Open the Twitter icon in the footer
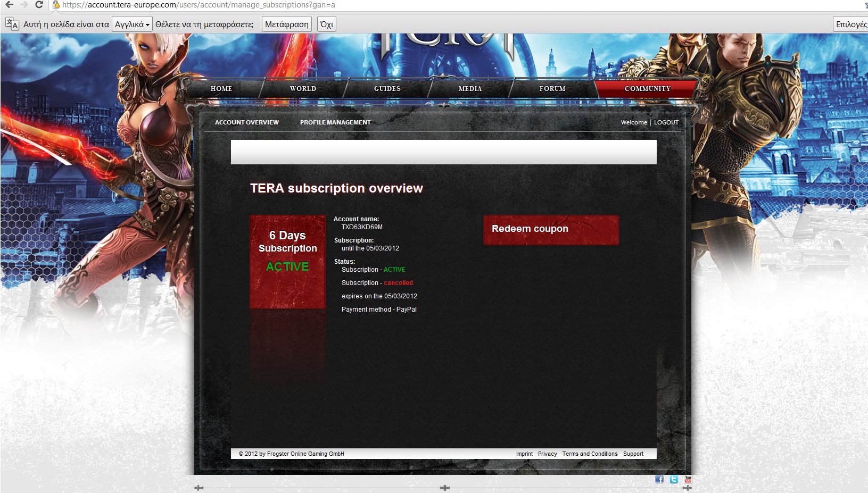This screenshot has width=868, height=493. (x=674, y=479)
